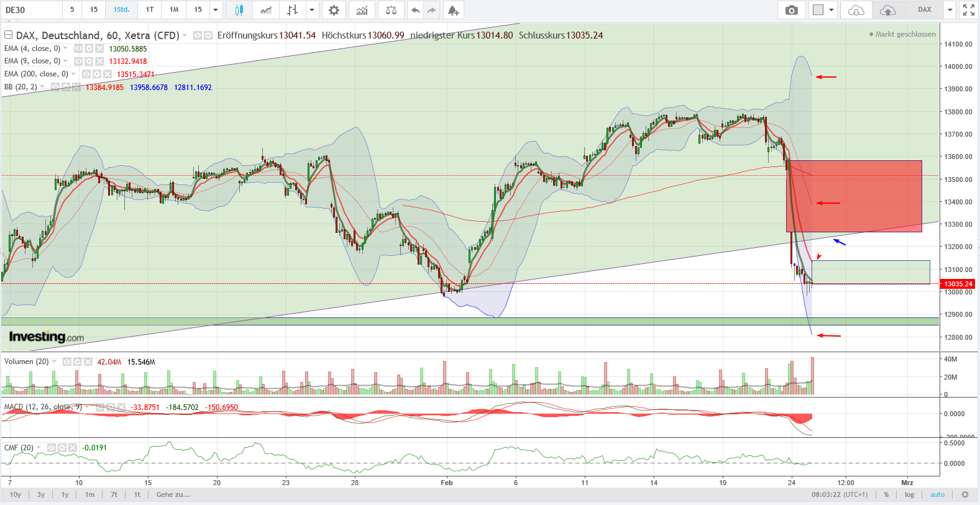The image size is (980, 505).
Task: Open settings for EMA (200, close, 0)
Action: point(97,74)
